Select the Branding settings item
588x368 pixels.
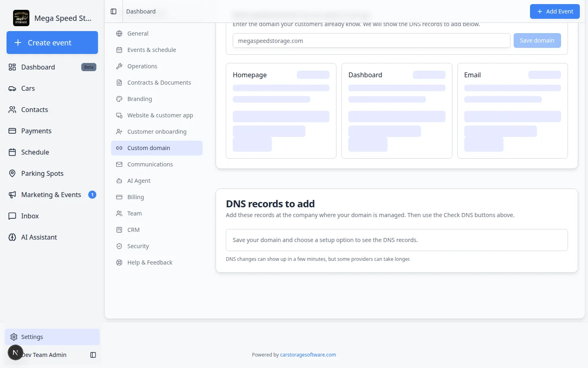tap(157, 99)
